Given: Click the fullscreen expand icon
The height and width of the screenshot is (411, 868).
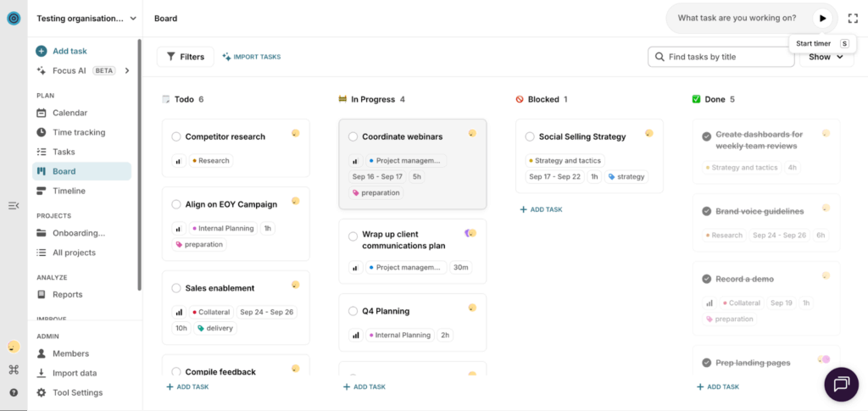Looking at the screenshot, I should (x=853, y=18).
